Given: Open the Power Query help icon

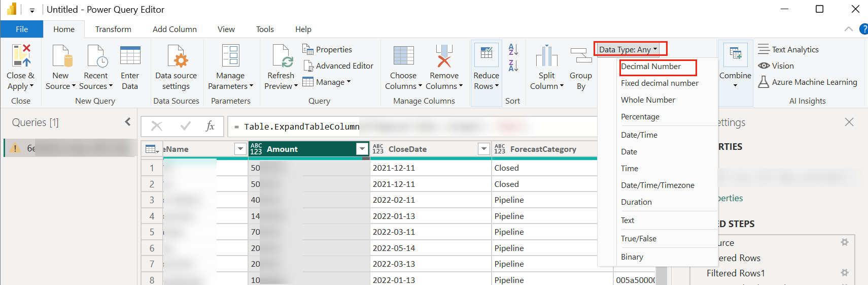Looking at the screenshot, I should click(x=863, y=29).
